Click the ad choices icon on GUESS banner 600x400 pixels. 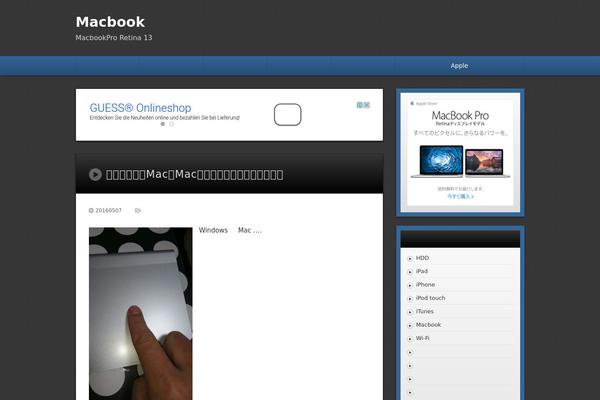(x=360, y=105)
